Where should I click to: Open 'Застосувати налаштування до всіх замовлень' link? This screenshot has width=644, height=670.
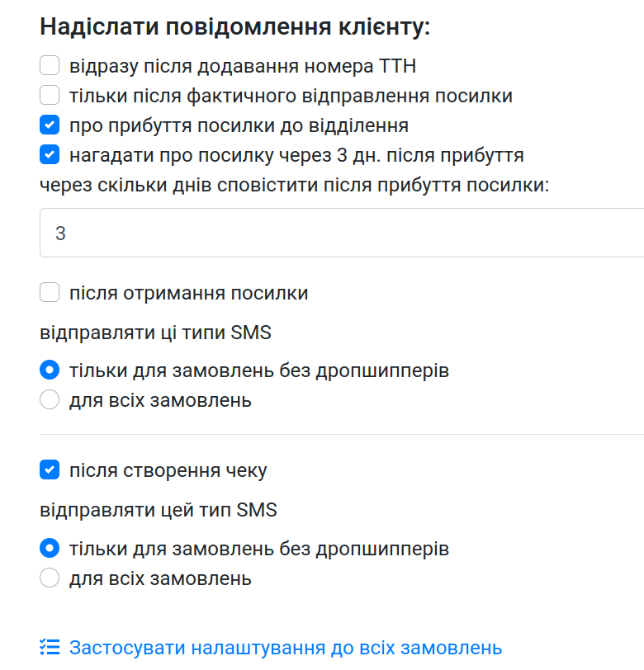(286, 648)
